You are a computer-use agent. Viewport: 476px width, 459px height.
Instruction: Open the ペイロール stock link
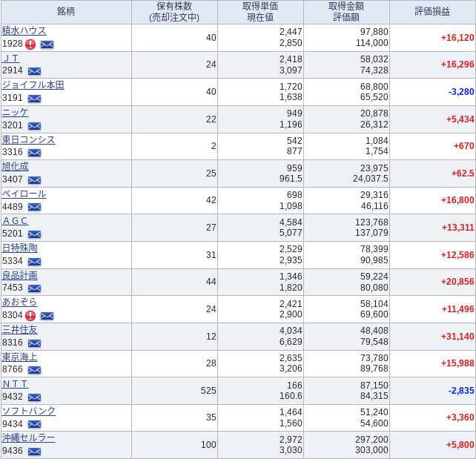[24, 194]
